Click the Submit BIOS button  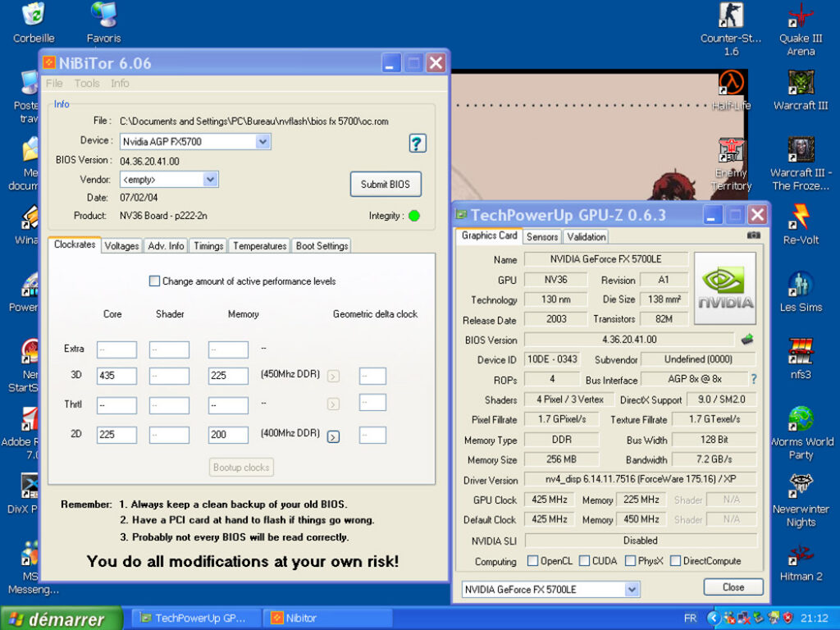[x=386, y=185]
